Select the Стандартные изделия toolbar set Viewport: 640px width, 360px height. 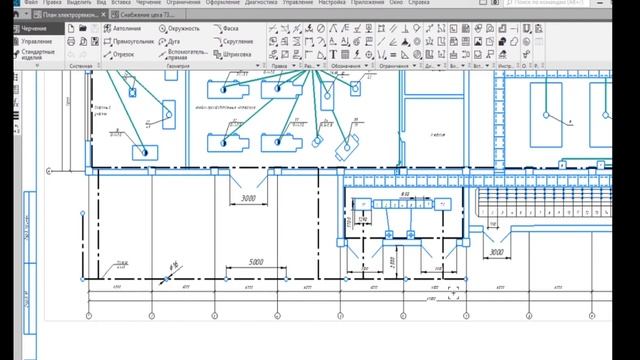tap(38, 54)
